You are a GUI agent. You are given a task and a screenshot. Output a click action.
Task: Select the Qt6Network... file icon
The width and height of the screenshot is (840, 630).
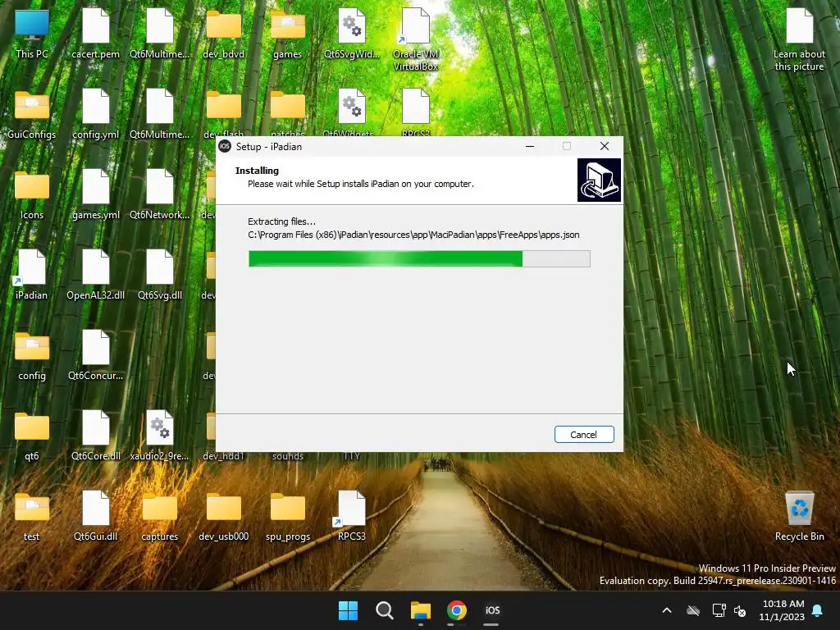pyautogui.click(x=160, y=194)
